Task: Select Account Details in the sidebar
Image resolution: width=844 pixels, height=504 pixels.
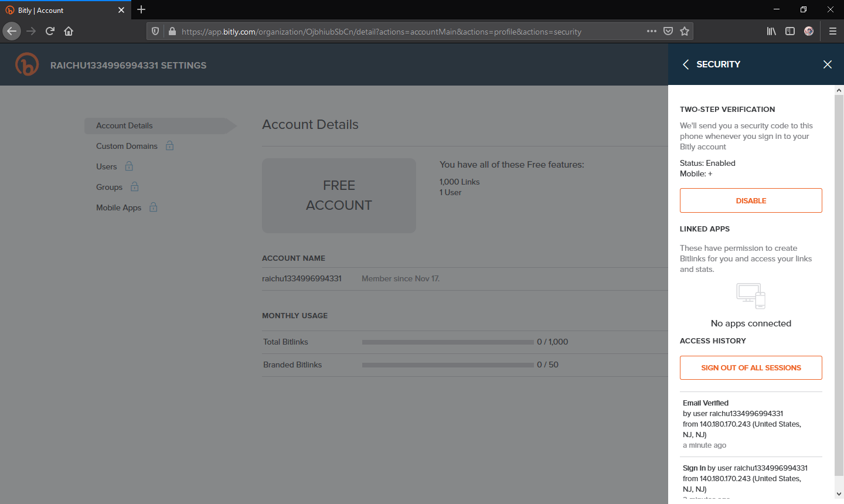Action: point(160,125)
